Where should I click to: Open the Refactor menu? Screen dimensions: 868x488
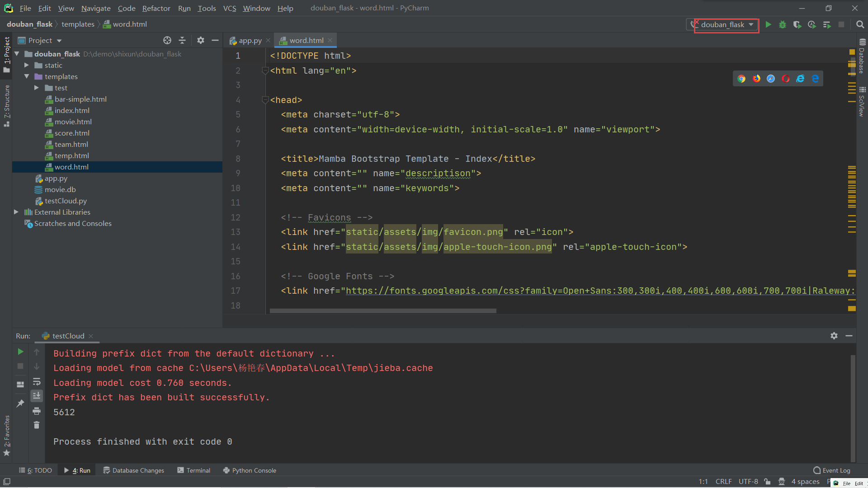click(x=156, y=8)
